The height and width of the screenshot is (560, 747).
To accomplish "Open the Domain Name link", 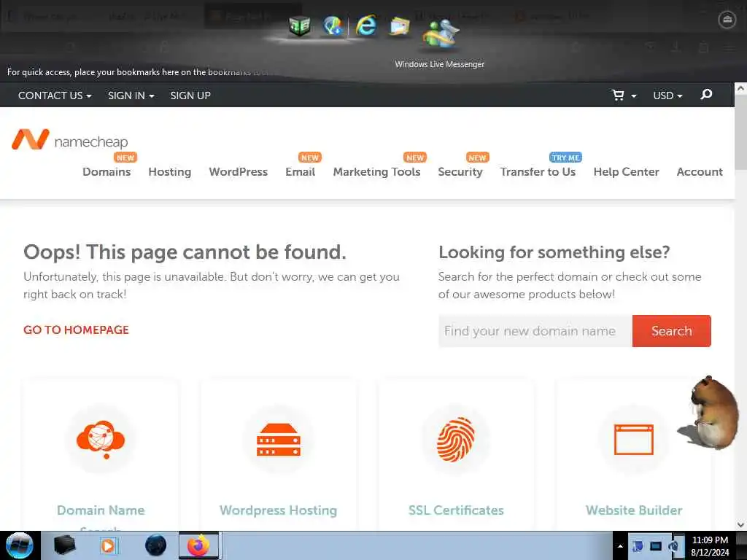I will [x=101, y=510].
